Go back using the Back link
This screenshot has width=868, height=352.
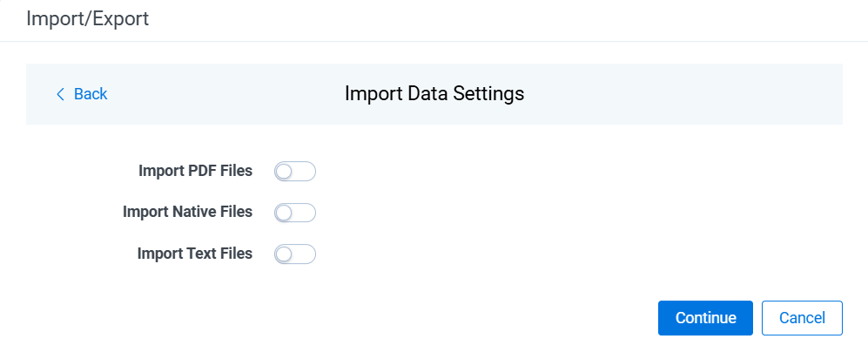click(x=82, y=94)
